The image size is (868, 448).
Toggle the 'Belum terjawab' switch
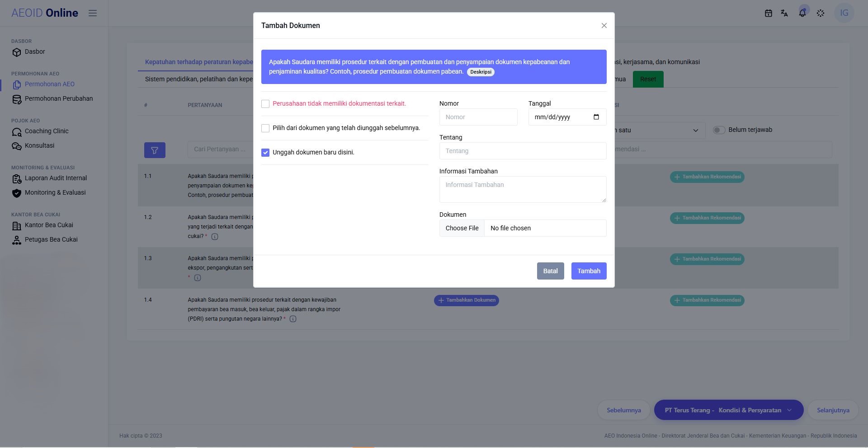coord(719,130)
